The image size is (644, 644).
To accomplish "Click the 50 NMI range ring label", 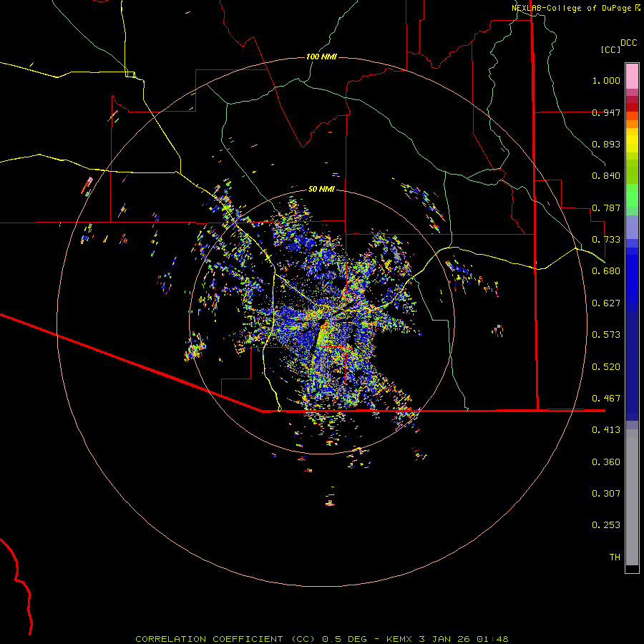I will 321,190.
